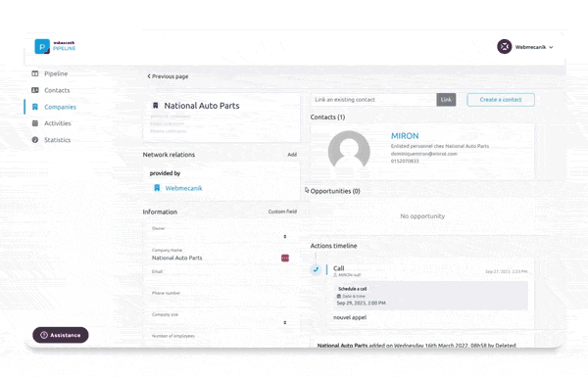Click Create a contact button
Screen dimensions: 588x377
click(x=501, y=100)
